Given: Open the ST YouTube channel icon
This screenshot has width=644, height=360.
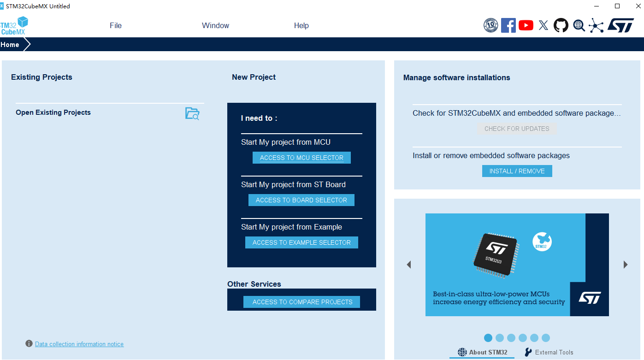Looking at the screenshot, I should point(526,25).
